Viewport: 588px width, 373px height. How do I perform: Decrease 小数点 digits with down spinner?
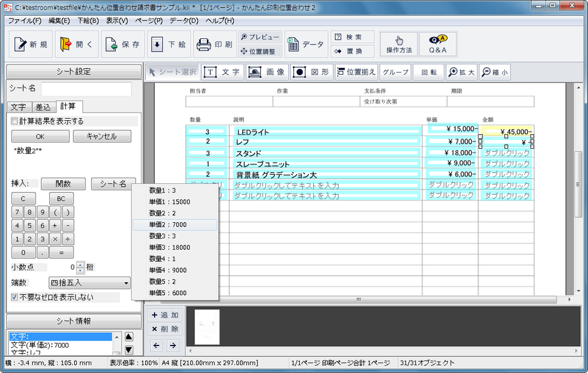(x=81, y=270)
